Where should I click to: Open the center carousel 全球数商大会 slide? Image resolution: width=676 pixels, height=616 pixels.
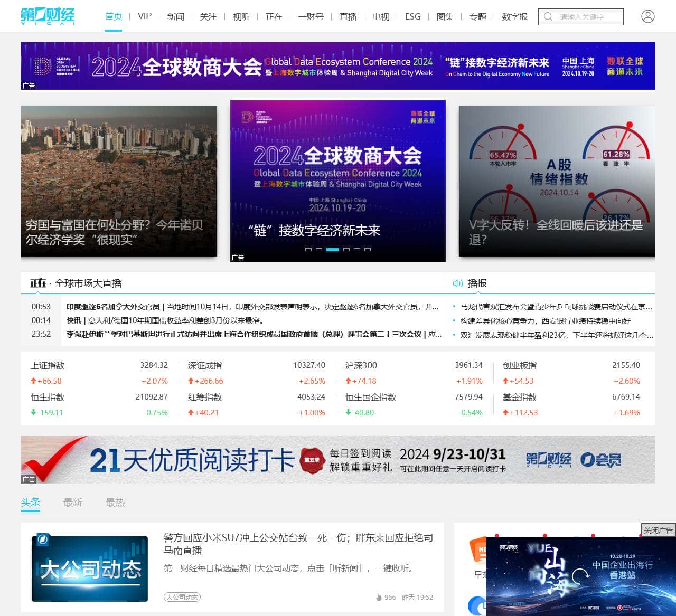(338, 181)
